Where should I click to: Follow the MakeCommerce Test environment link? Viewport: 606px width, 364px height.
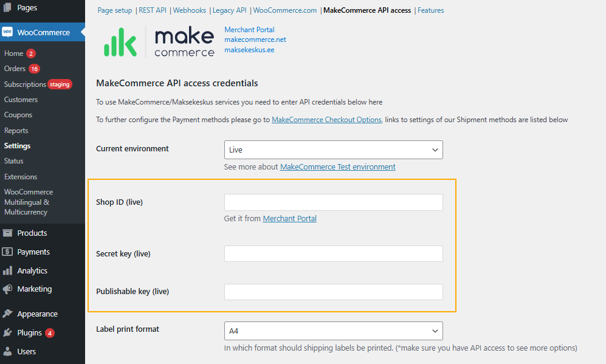coord(338,167)
